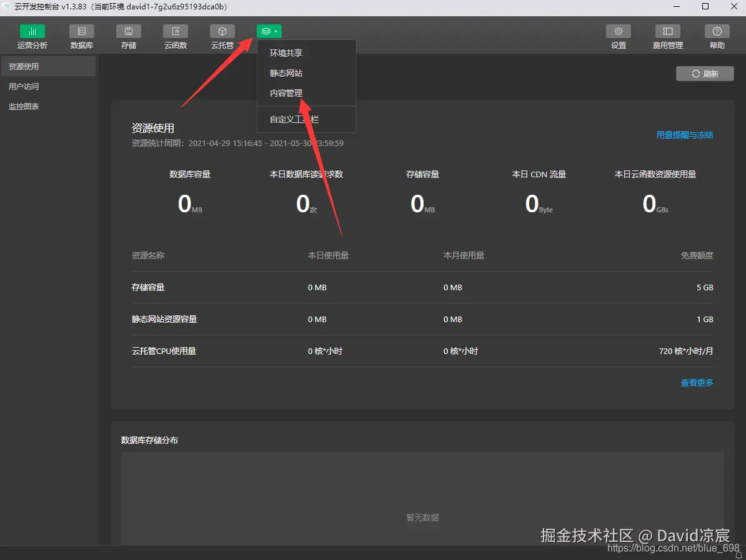Open the 帮助 icon
746x560 pixels.
(717, 36)
